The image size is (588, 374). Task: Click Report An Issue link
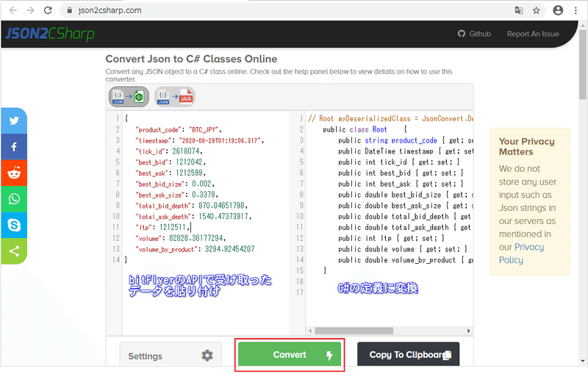533,34
